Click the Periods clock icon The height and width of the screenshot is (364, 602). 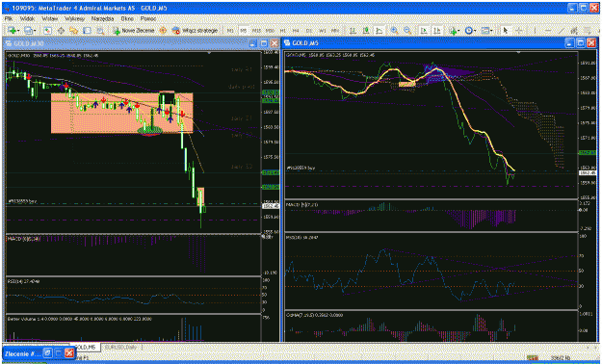(x=468, y=31)
